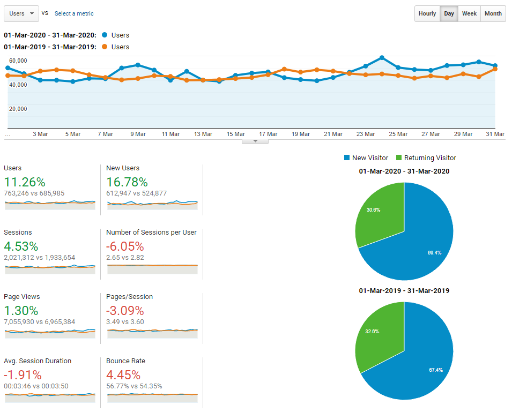The image size is (512, 420).
Task: Select the Day granularity button
Action: pos(449,13)
